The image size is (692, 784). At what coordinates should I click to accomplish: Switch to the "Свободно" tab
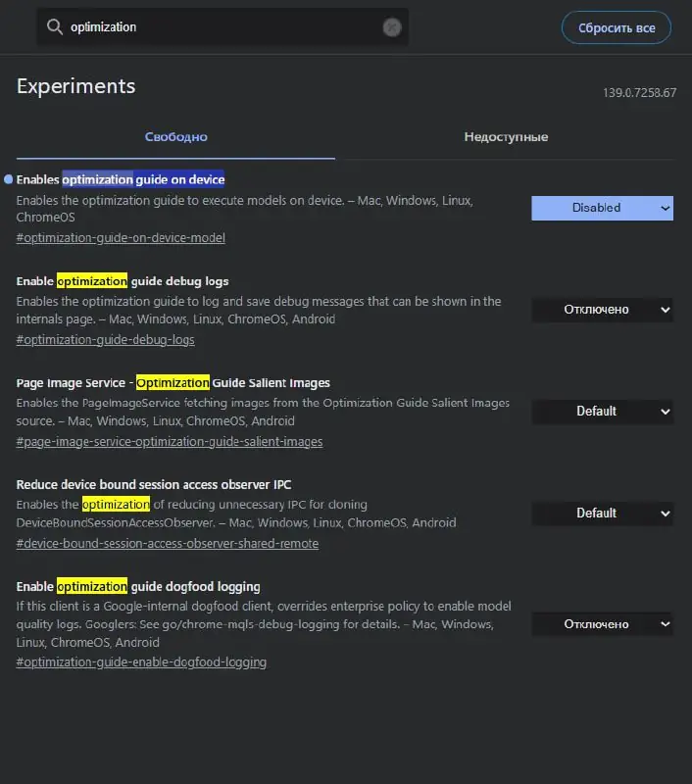click(175, 137)
